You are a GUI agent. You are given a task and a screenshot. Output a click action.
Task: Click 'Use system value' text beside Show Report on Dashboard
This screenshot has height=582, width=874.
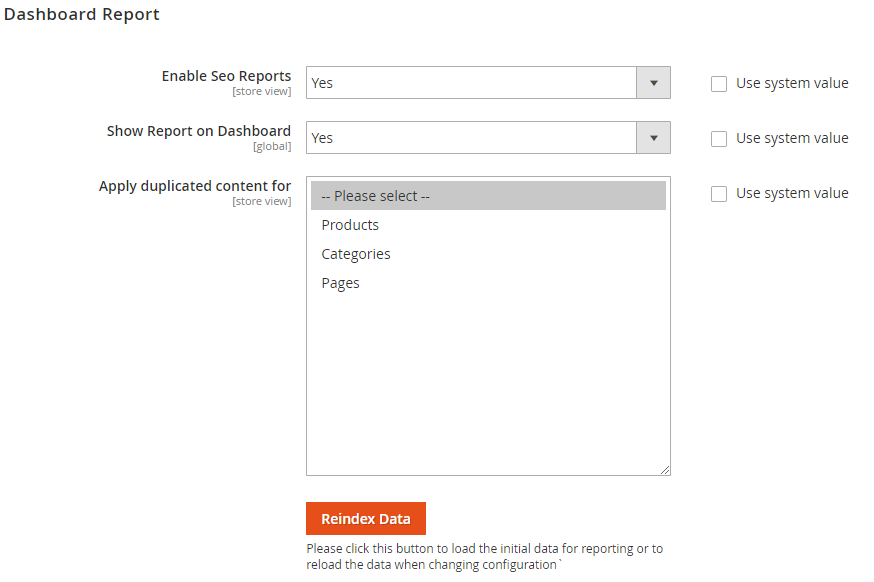point(792,139)
